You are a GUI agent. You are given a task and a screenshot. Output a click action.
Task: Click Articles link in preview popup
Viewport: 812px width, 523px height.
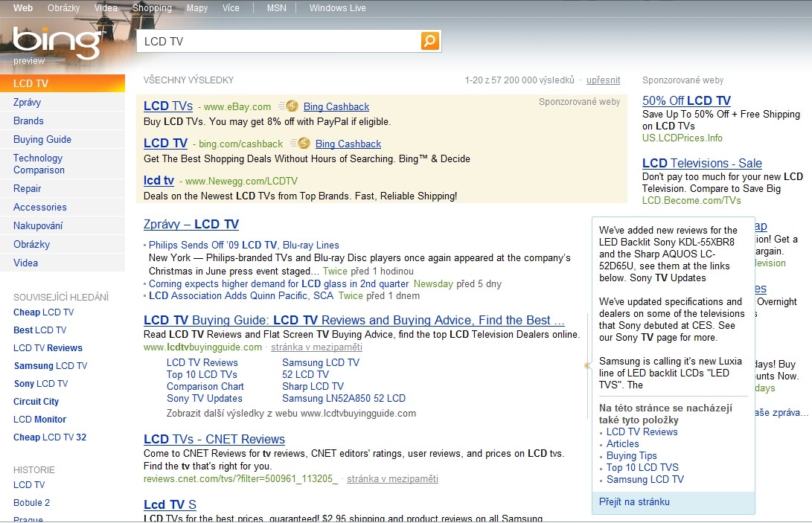coord(622,444)
